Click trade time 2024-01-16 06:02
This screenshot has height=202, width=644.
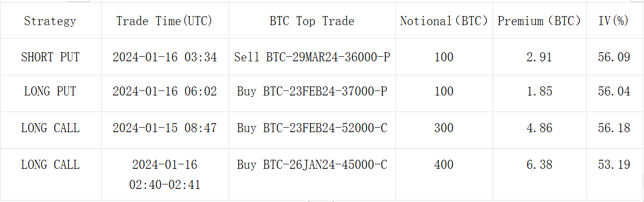click(x=165, y=91)
